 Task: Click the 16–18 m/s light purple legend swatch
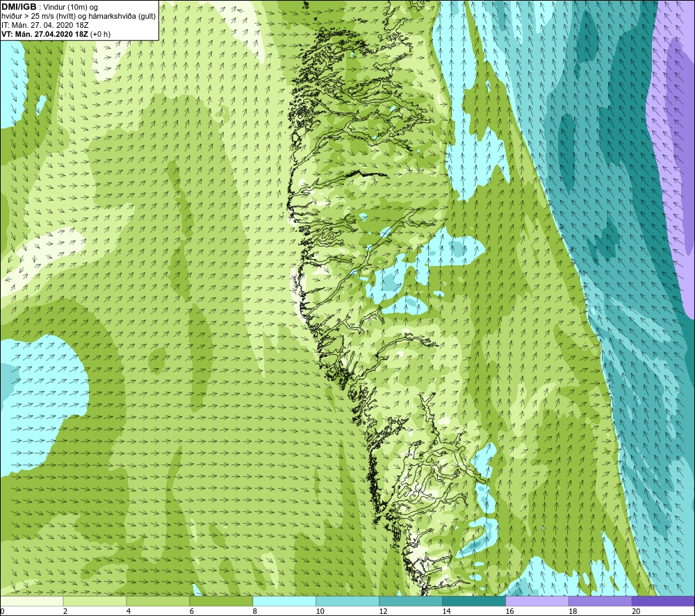point(537,601)
